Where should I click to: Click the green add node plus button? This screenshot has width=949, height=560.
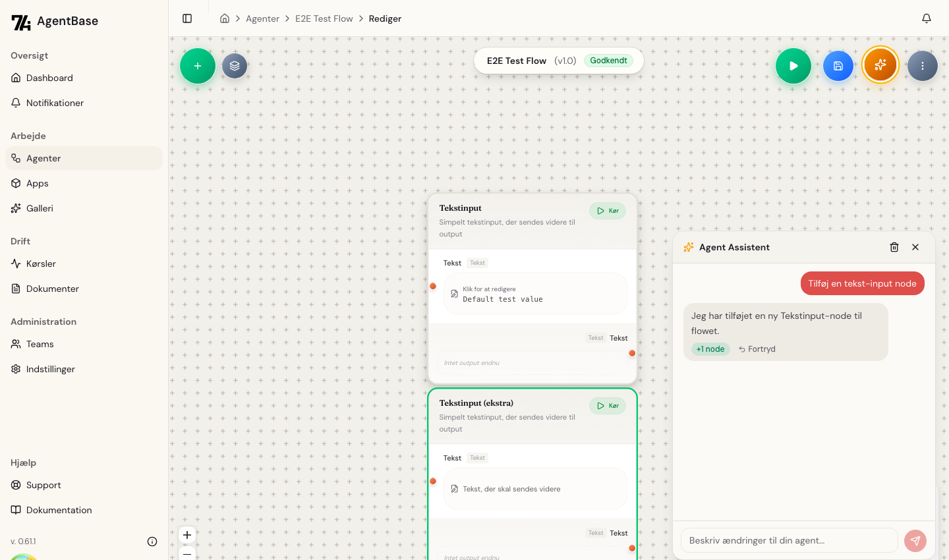(198, 66)
